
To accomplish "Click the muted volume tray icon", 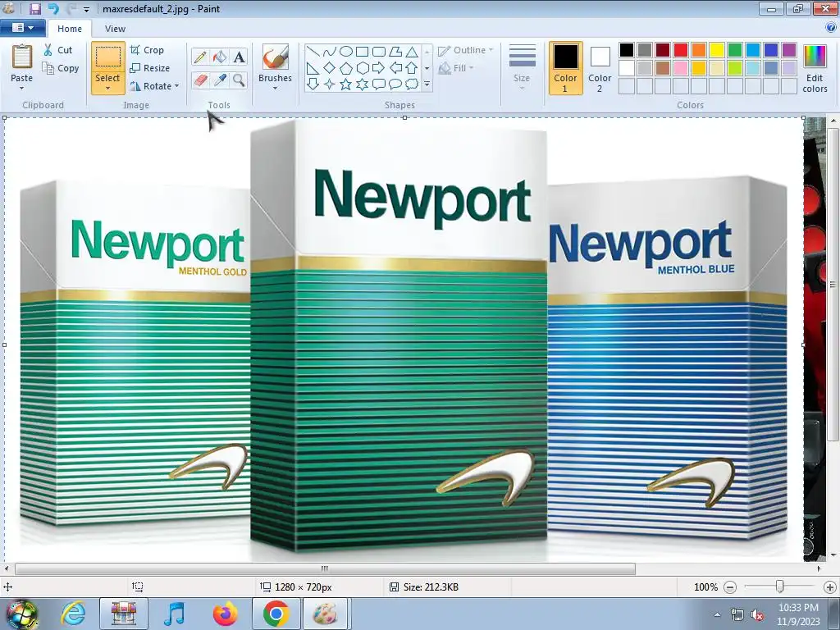I will [757, 615].
